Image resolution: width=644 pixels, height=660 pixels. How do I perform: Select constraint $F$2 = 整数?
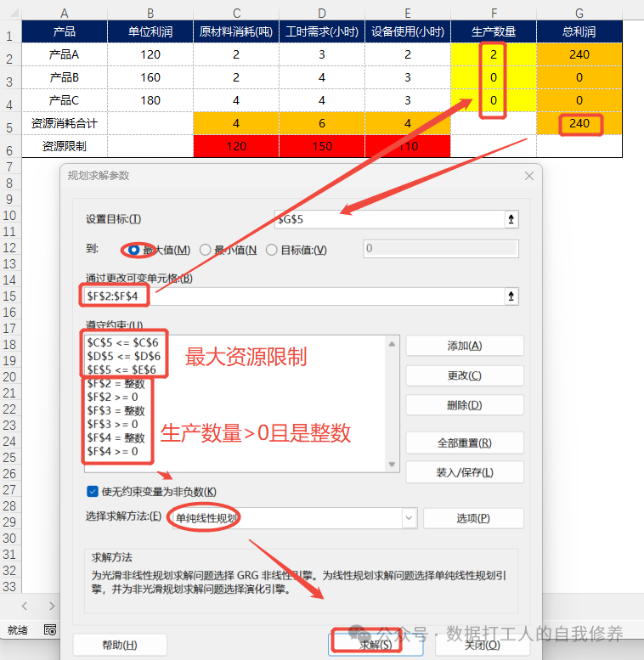tap(116, 383)
